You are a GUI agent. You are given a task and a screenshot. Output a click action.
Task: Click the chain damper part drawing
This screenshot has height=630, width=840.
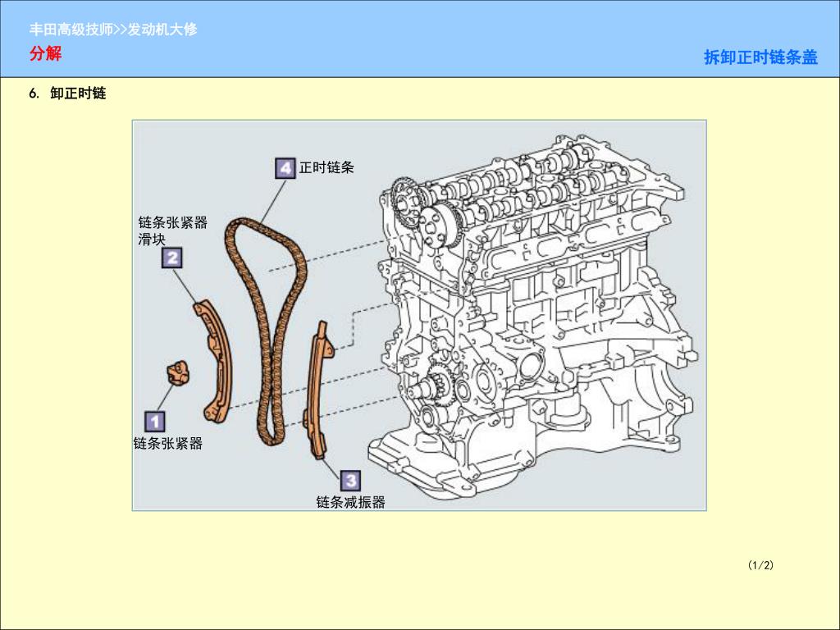tap(319, 390)
